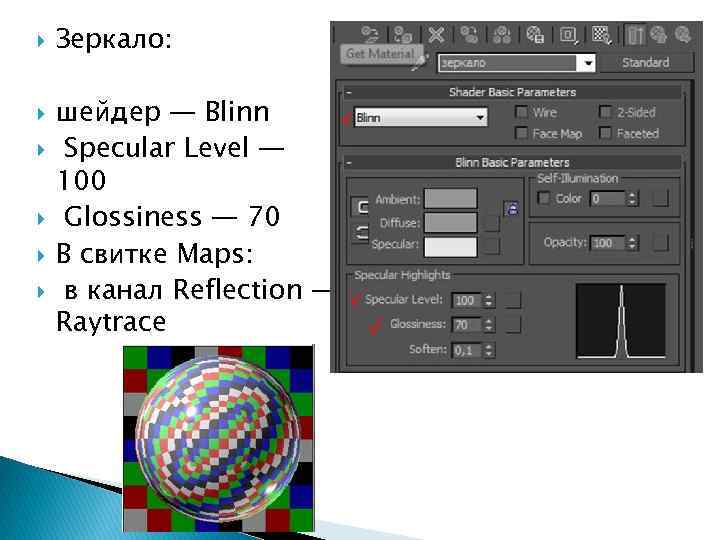Enable the Face Map checkbox
This screenshot has height=540, width=720.
(522, 133)
